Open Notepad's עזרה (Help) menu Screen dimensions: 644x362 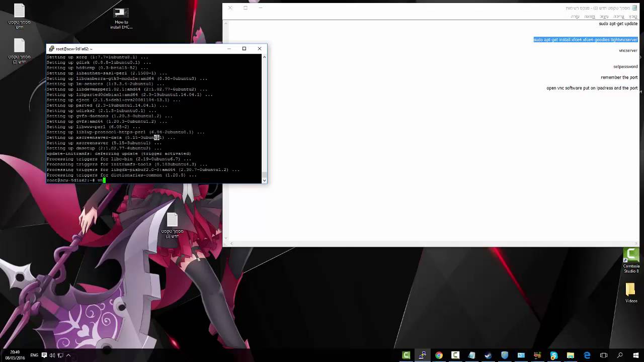pos(575,17)
